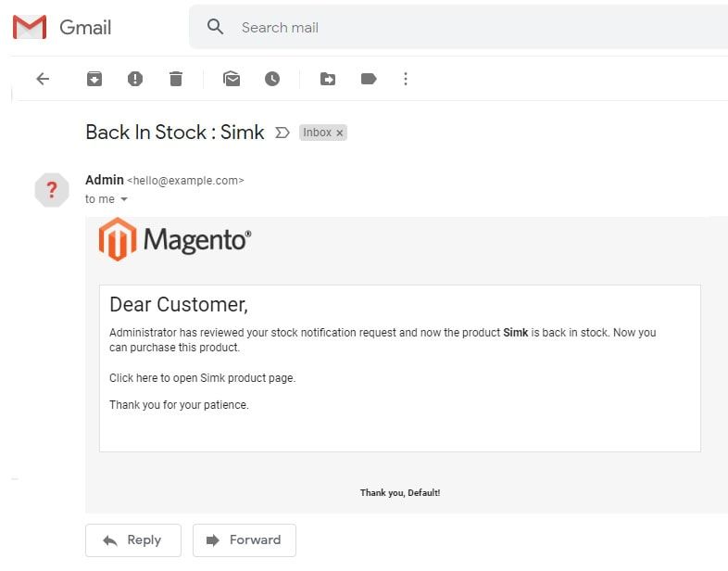Go back to the inbox list
The width and height of the screenshot is (728, 571).
(x=43, y=79)
